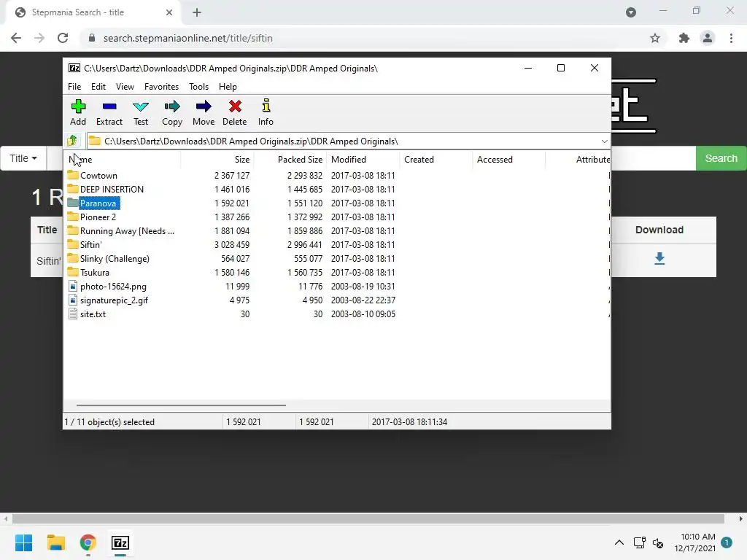Open the Windows Start menu
747x560 pixels.
click(x=23, y=542)
